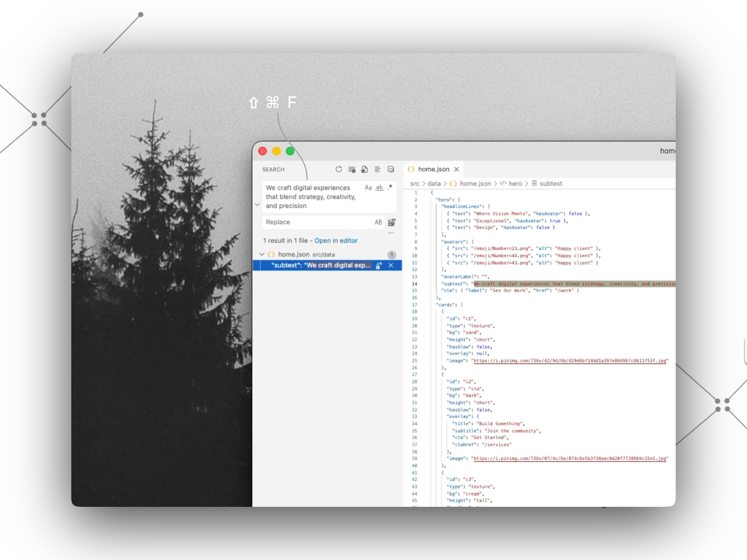
Task: Toggle Preserve Case in Replace field
Action: (378, 222)
